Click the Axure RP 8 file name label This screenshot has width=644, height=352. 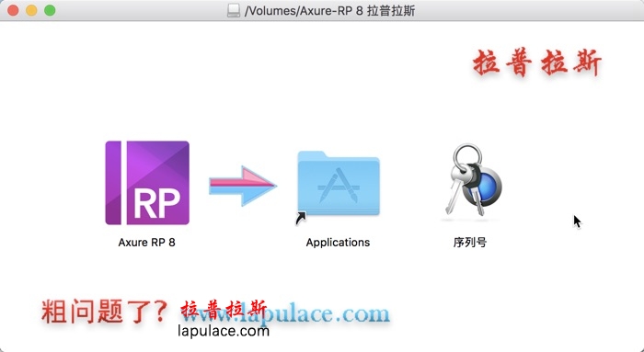146,243
